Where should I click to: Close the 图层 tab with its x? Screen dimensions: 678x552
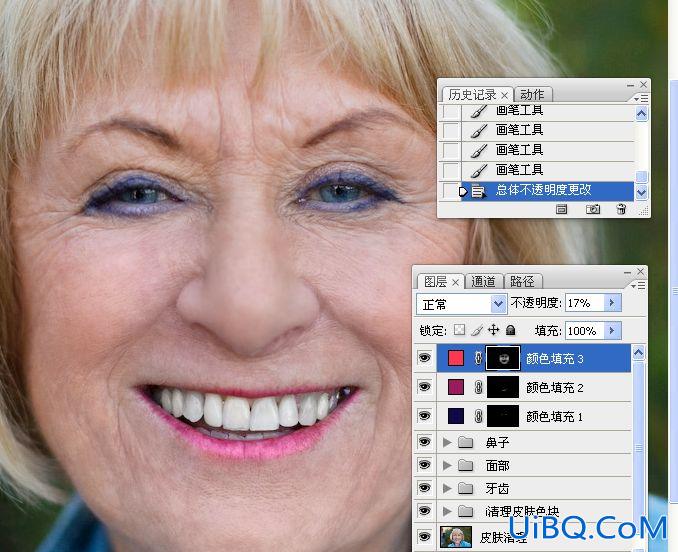[455, 282]
